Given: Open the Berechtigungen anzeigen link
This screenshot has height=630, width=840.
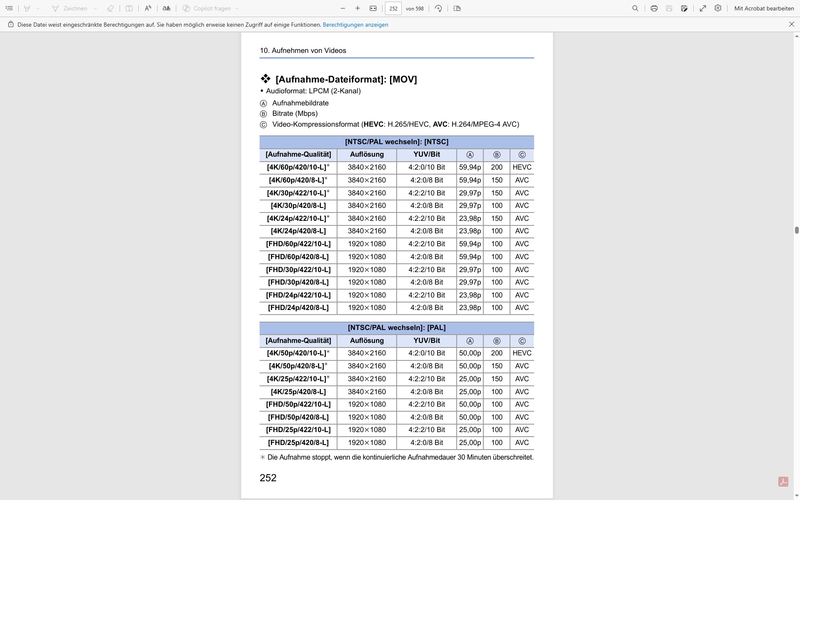Looking at the screenshot, I should 355,25.
